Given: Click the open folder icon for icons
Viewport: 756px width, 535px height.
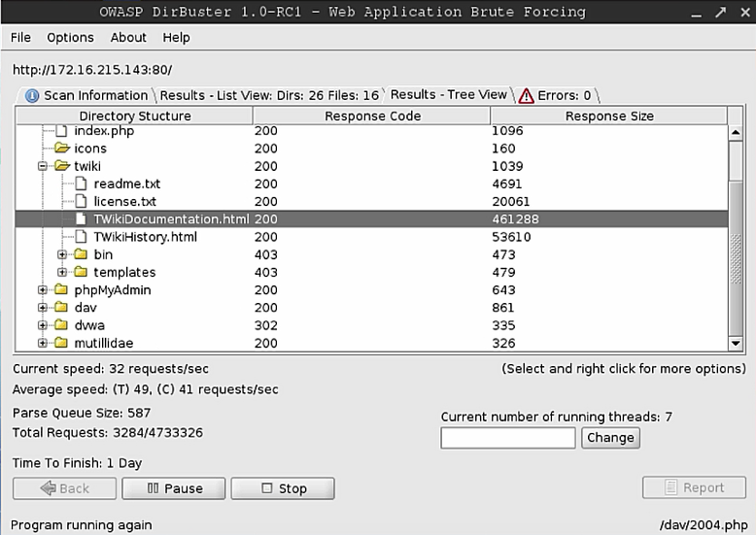Looking at the screenshot, I should tap(62, 148).
